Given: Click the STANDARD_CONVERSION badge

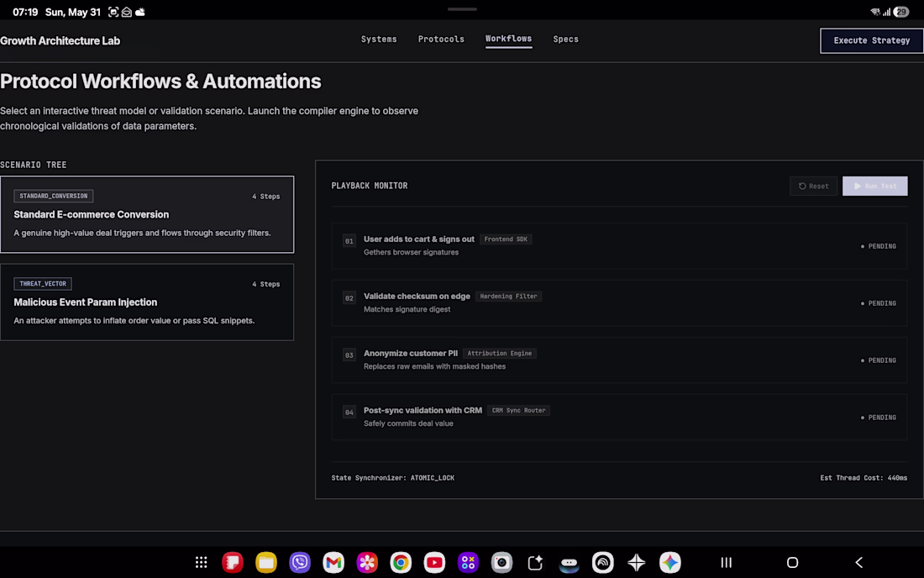Looking at the screenshot, I should pos(54,197).
